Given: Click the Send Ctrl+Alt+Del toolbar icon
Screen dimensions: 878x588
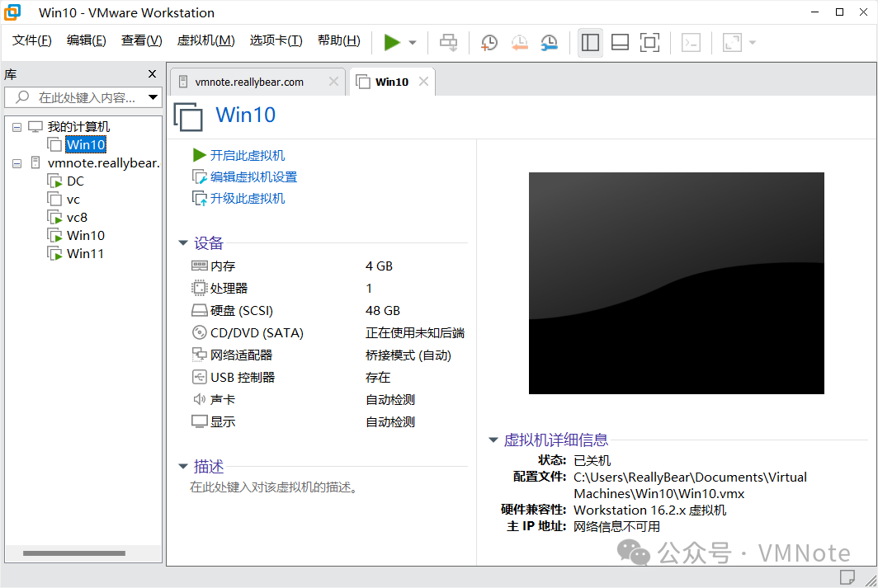Looking at the screenshot, I should [448, 43].
